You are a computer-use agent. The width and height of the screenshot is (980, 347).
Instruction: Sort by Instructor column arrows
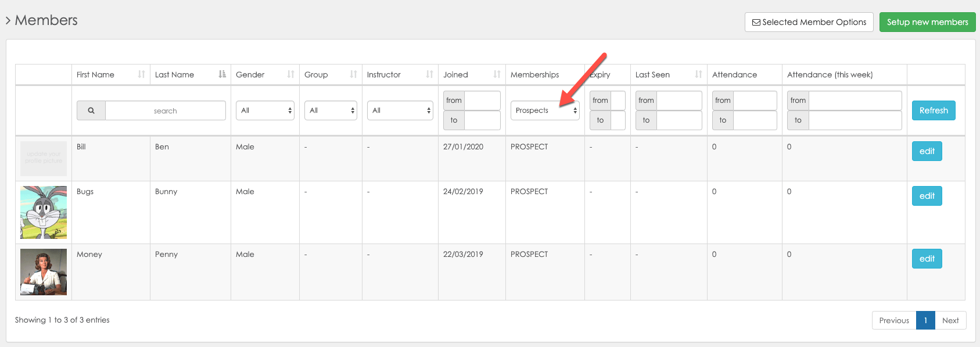tap(429, 74)
